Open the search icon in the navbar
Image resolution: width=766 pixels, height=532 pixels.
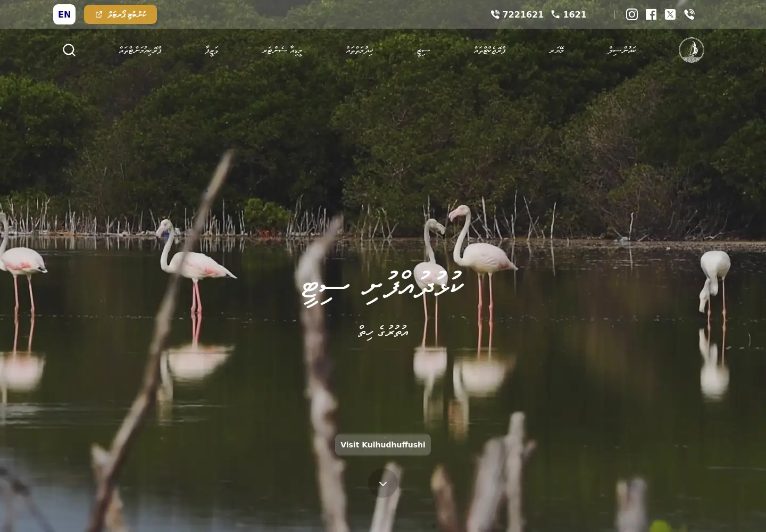click(x=69, y=50)
